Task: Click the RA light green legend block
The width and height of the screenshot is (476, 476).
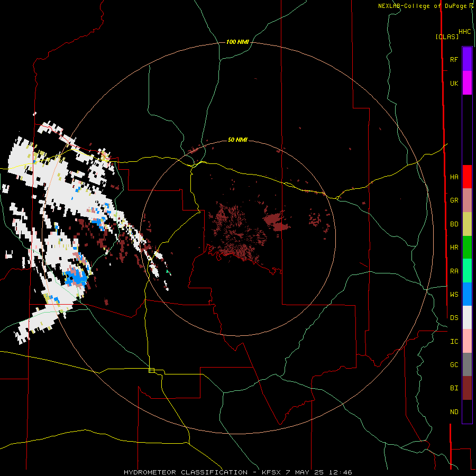Action: pos(467,271)
